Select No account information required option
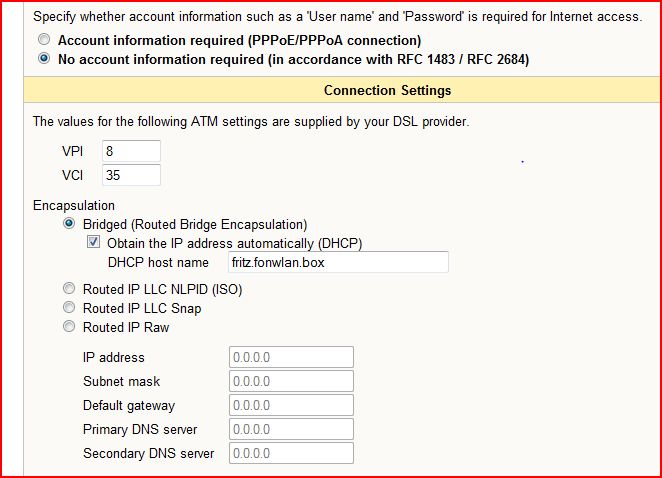This screenshot has width=662, height=478. [44, 58]
